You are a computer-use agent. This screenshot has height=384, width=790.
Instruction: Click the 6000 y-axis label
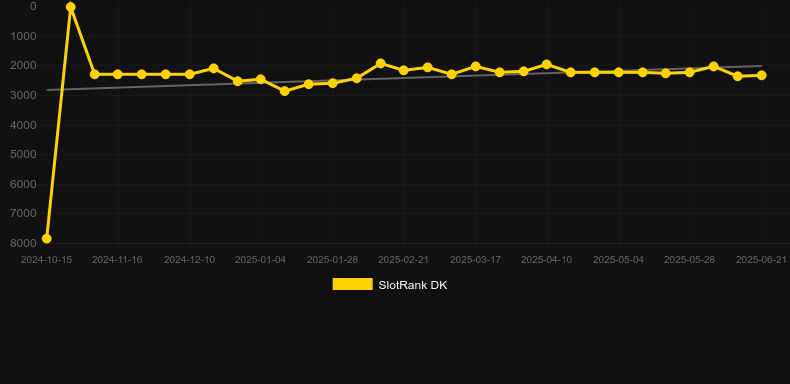[x=24, y=184]
